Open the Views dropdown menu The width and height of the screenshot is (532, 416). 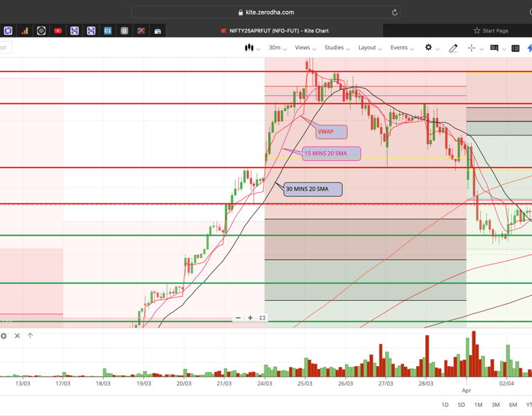tap(305, 48)
